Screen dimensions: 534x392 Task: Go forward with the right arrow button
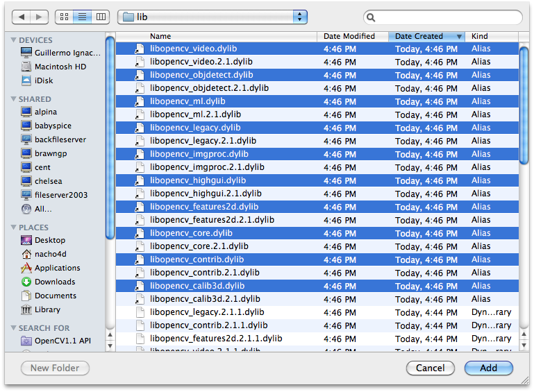coord(39,17)
